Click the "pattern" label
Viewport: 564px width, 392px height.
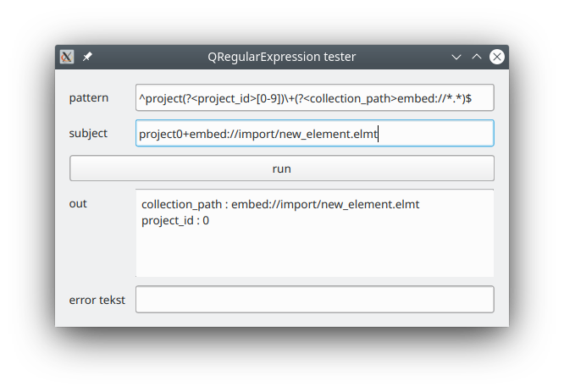coord(89,98)
